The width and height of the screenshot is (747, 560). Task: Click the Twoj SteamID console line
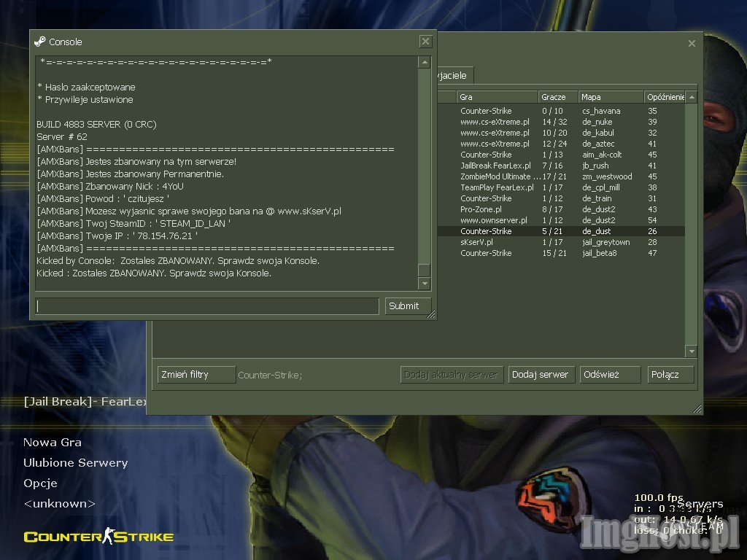(x=134, y=224)
